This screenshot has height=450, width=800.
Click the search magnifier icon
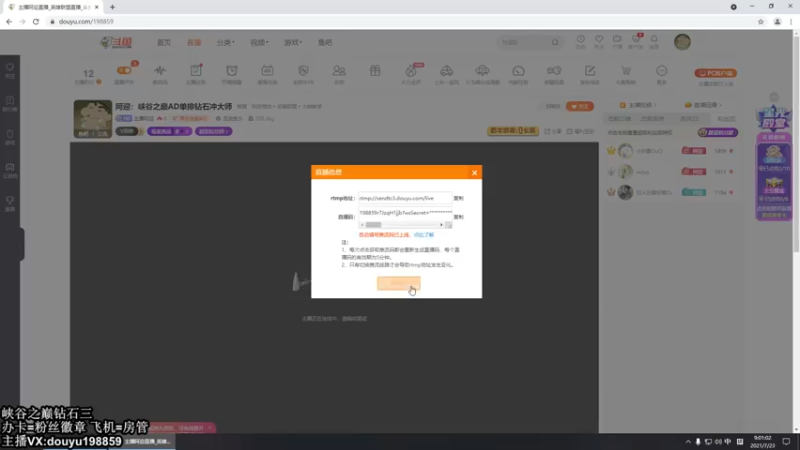555,42
